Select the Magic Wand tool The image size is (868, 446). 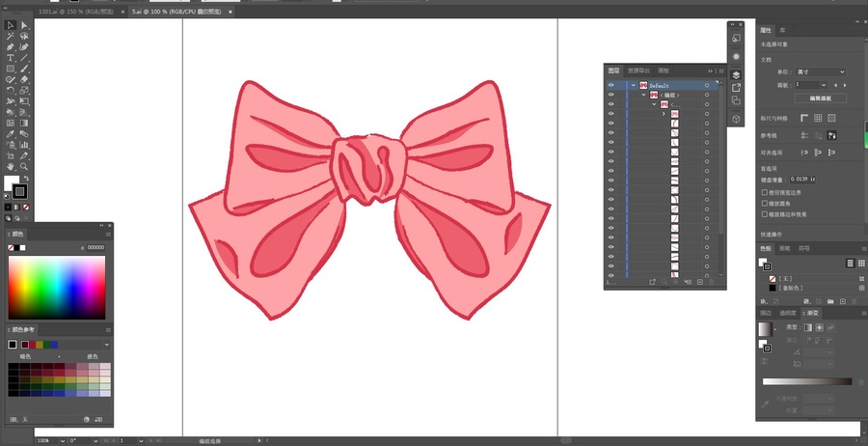(x=11, y=36)
